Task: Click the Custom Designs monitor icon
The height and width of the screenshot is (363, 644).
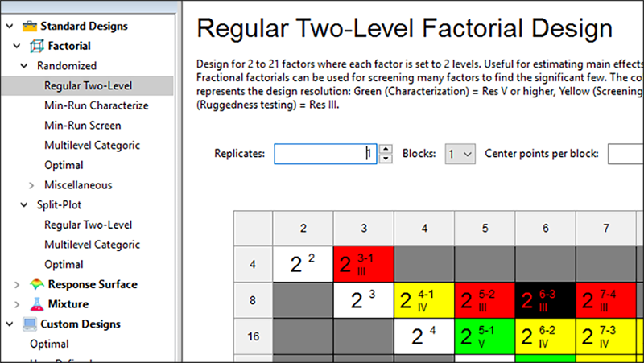Action: coord(31,324)
